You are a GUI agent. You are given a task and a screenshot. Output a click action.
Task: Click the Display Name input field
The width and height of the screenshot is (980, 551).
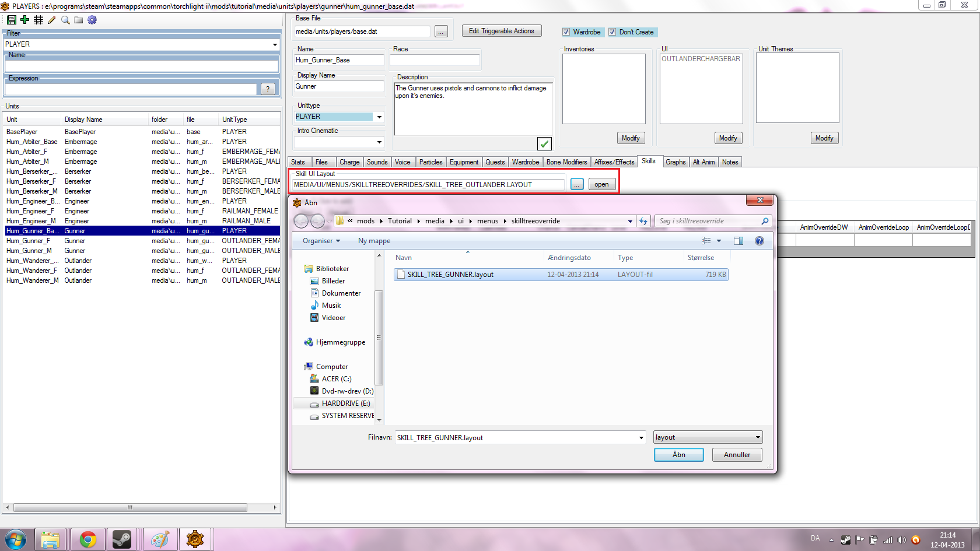click(339, 86)
